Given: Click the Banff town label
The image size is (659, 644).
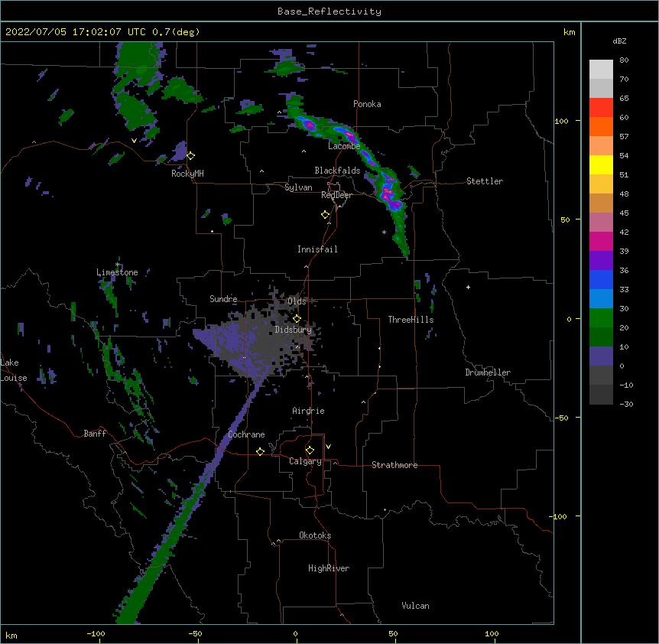Looking at the screenshot, I should pos(95,434).
